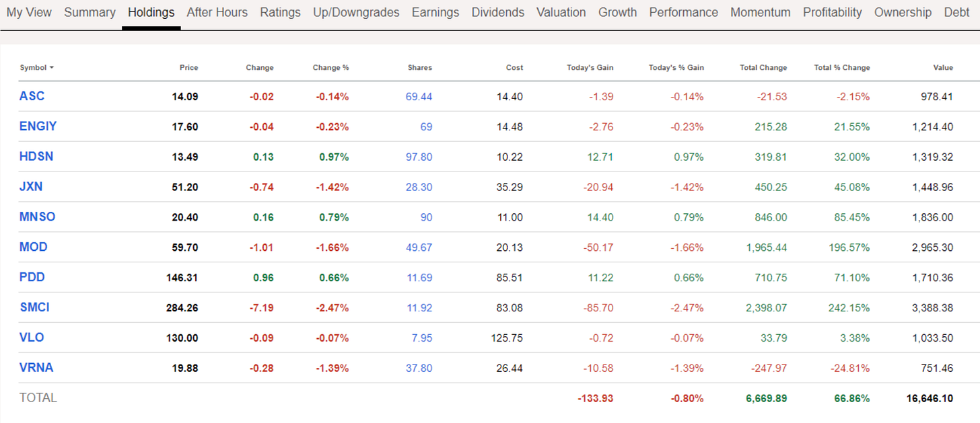Screen dimensions: 980x423
Task: Edit JXN shares value 28.30
Action: click(x=419, y=188)
